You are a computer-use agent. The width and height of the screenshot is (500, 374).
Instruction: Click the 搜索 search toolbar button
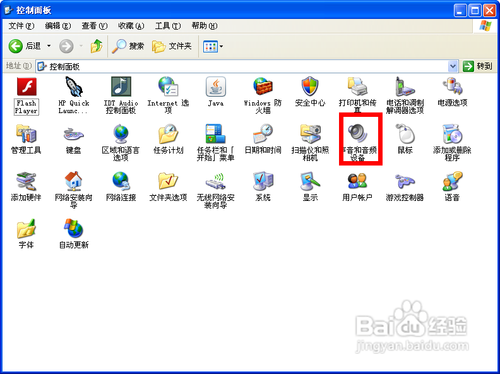click(128, 46)
